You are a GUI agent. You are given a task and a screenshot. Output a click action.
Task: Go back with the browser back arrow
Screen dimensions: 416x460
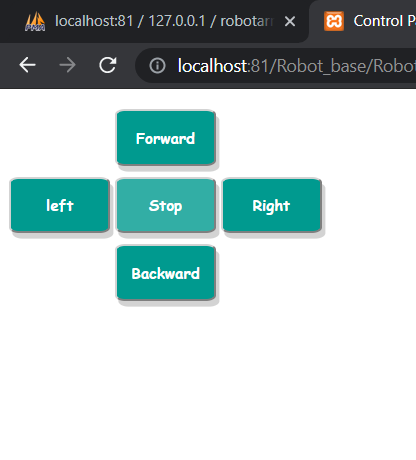tap(27, 65)
